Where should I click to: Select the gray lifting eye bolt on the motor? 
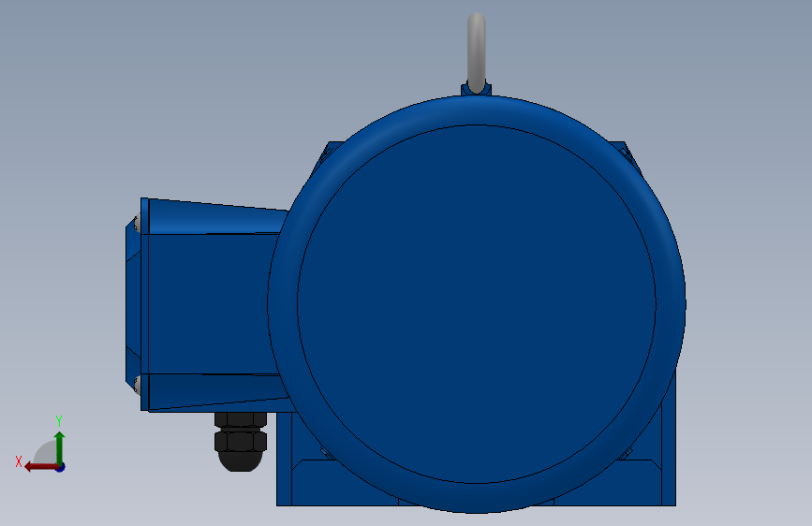477,51
